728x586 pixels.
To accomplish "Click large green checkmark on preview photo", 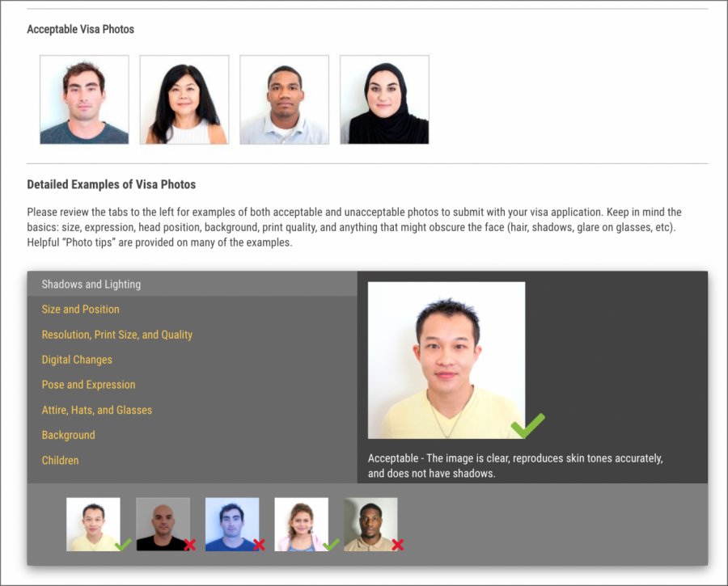I will 527,425.
